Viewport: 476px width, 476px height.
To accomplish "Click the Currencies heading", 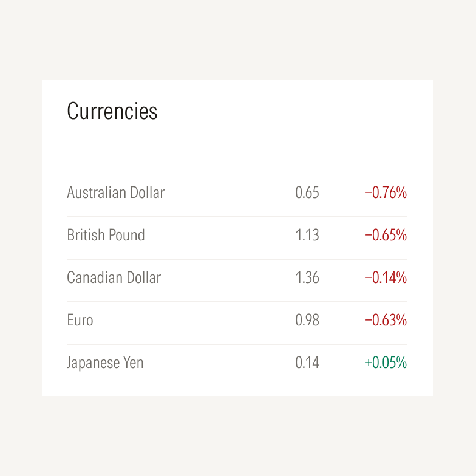I will click(x=112, y=112).
